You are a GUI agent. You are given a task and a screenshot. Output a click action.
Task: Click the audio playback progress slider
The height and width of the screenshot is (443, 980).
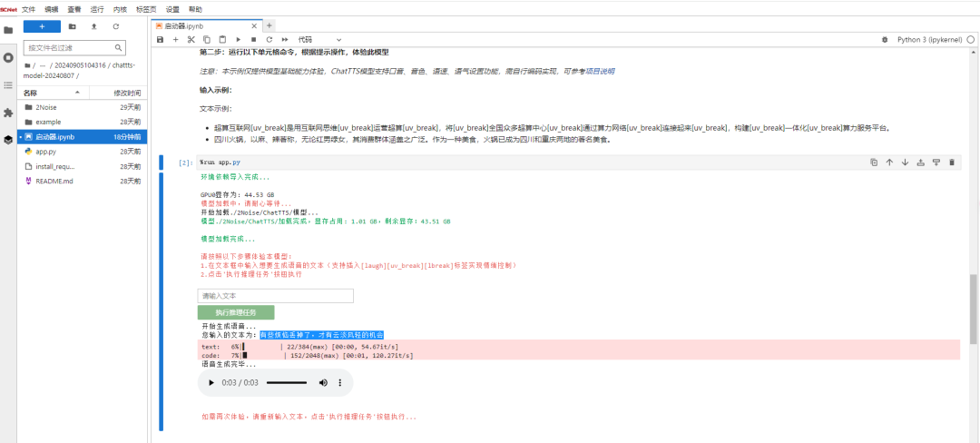coord(287,383)
